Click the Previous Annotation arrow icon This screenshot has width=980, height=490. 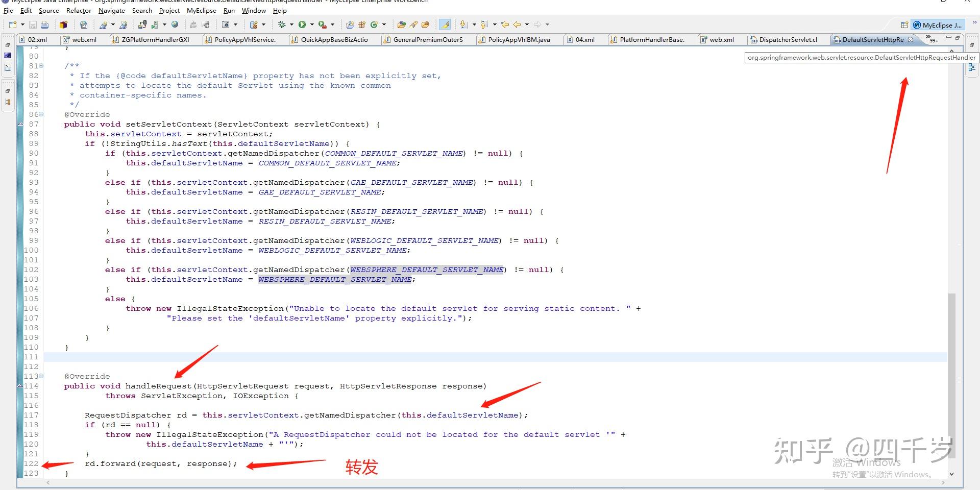[x=484, y=24]
